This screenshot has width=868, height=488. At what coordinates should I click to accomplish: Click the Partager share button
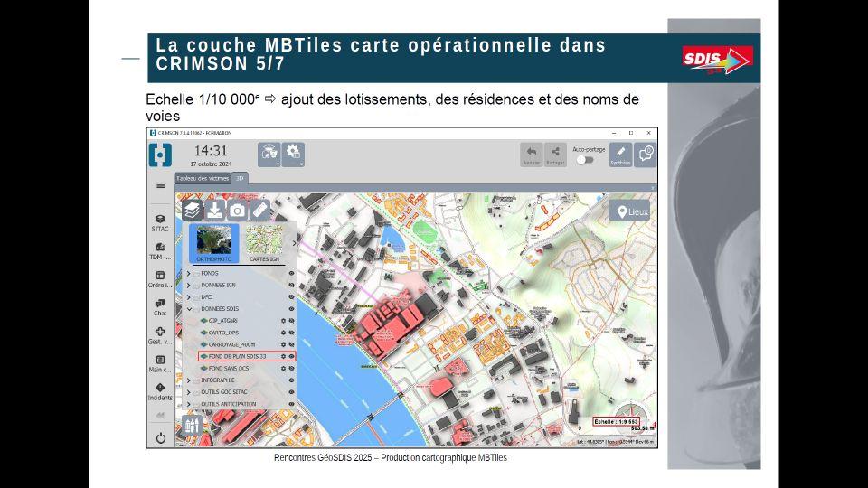tap(555, 155)
